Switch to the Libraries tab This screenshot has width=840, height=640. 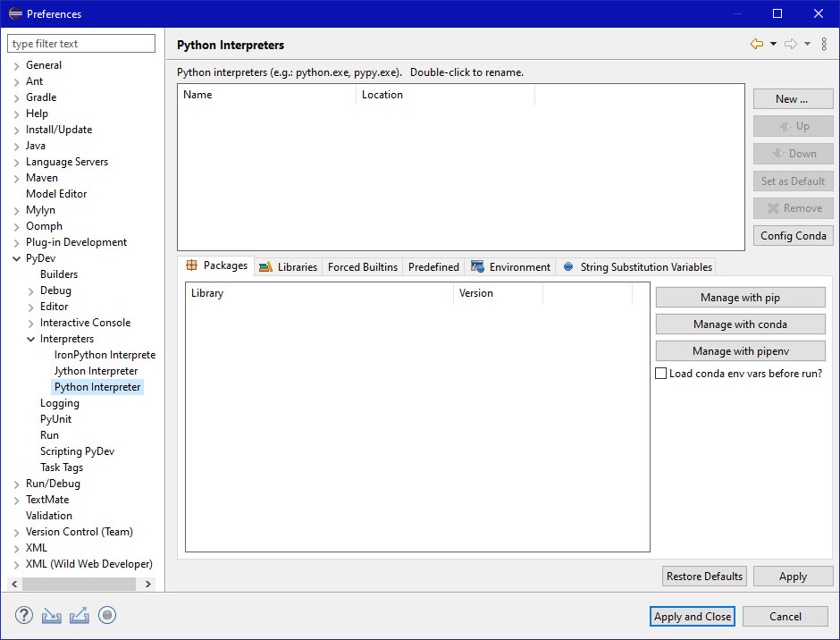(x=288, y=266)
